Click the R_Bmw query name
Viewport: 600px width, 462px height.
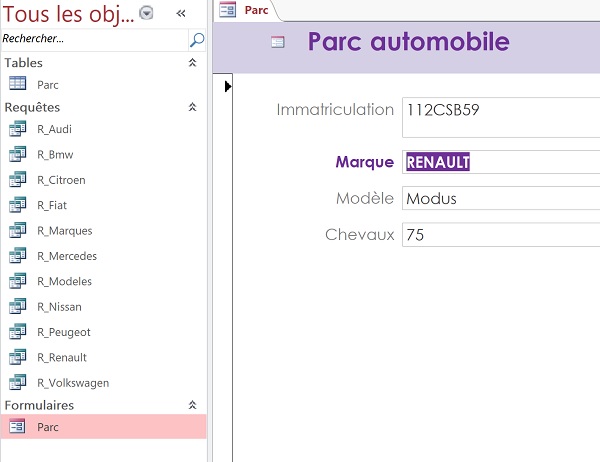click(x=55, y=155)
